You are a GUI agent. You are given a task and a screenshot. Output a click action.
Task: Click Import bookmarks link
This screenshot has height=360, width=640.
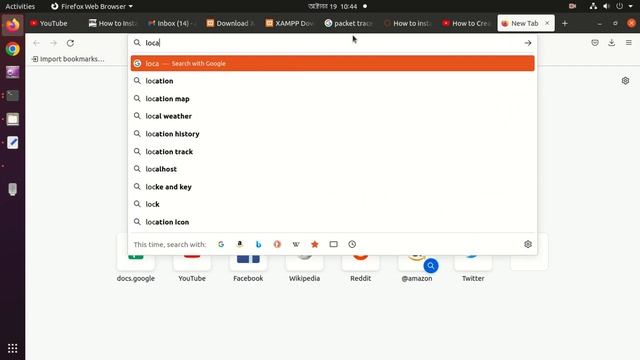tap(68, 59)
